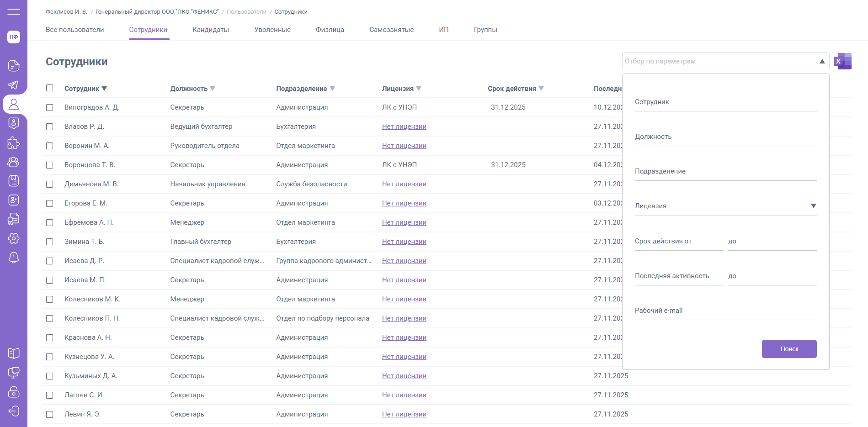Open the notifications bell icon
Screen dimensions: 868x427
[14, 258]
